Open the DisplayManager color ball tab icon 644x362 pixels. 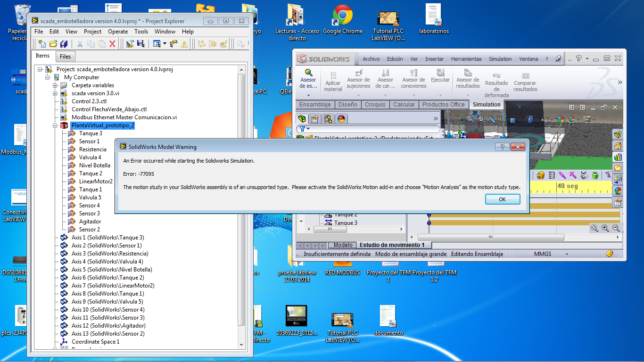341,118
